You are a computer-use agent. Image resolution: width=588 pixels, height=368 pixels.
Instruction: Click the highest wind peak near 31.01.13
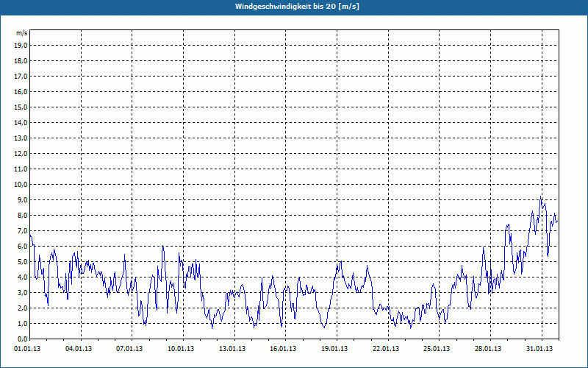541,197
